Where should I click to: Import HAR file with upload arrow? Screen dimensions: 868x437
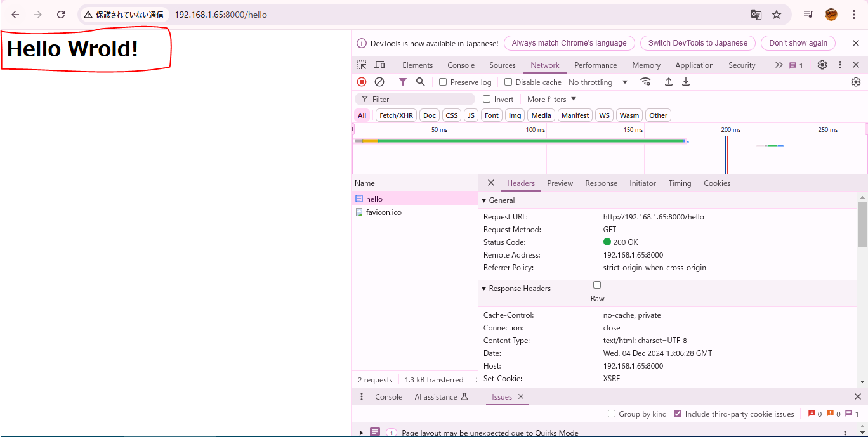669,82
